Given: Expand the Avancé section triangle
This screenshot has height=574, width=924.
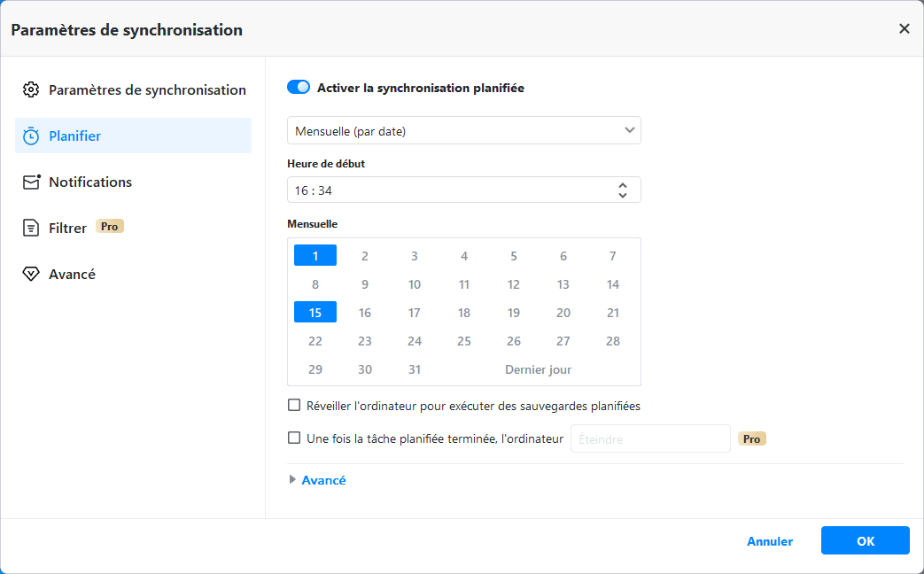Looking at the screenshot, I should (x=293, y=480).
